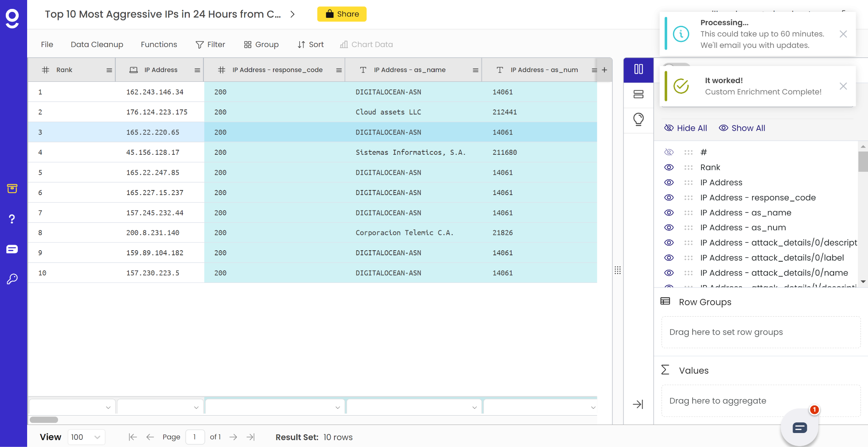Open the rows layout panel icon
This screenshot has height=447, width=868.
click(x=638, y=94)
